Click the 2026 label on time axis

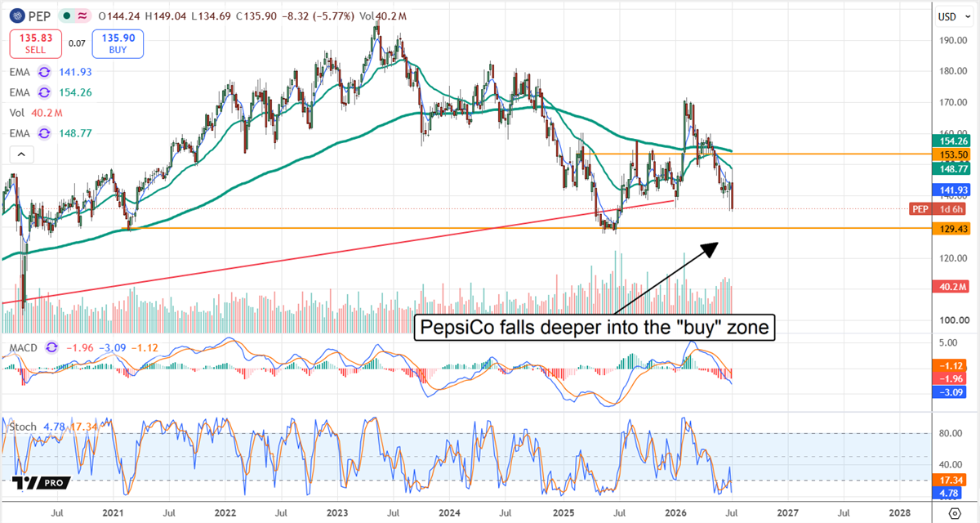(x=675, y=513)
